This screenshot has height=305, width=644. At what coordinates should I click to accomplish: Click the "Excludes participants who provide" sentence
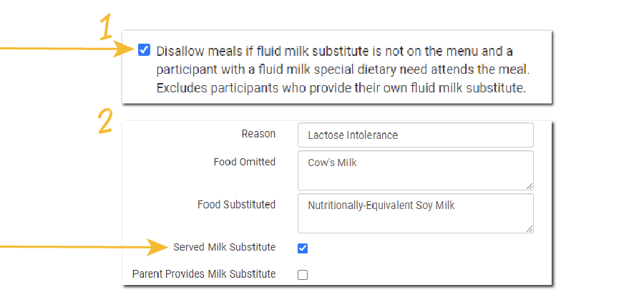(340, 89)
